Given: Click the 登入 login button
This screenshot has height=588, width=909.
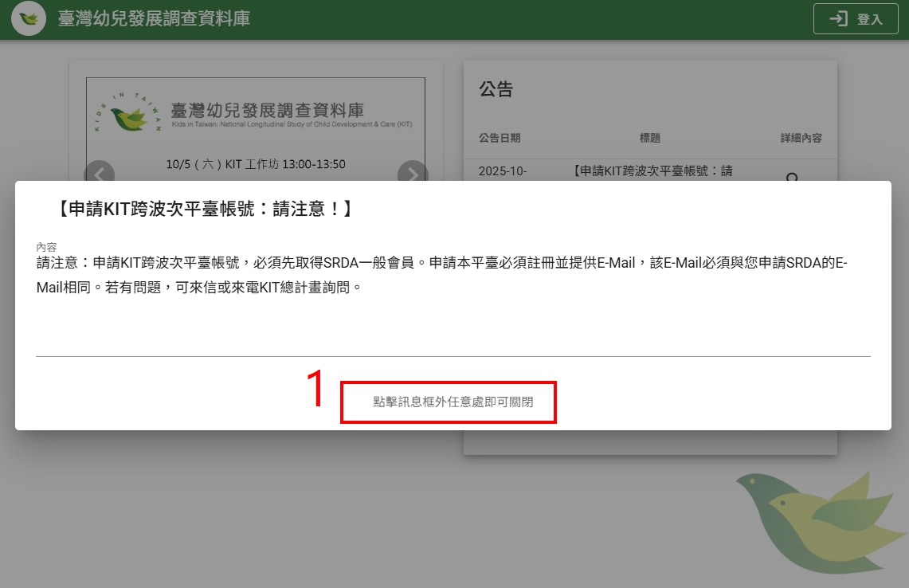Looking at the screenshot, I should coord(856,19).
